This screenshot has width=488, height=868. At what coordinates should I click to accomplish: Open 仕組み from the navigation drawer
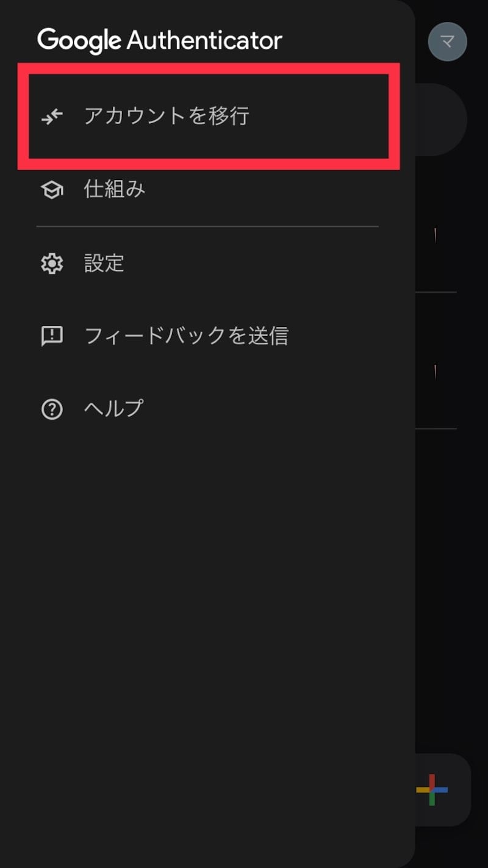tap(113, 190)
